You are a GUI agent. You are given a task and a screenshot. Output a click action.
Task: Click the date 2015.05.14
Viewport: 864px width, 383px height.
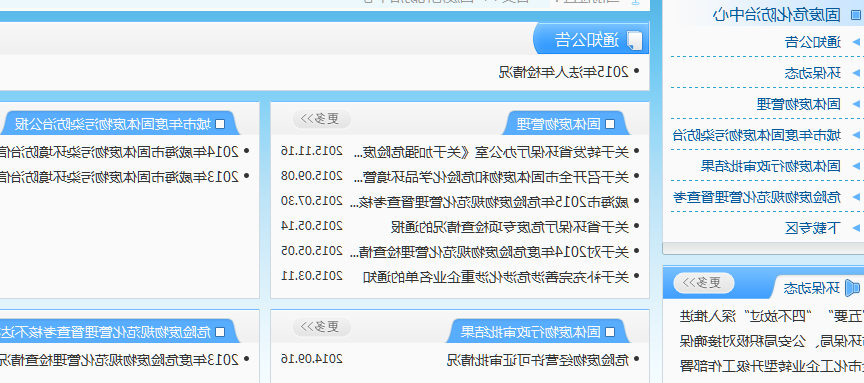(312, 225)
